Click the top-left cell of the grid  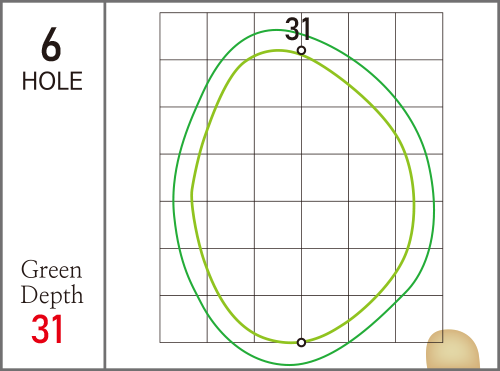click(184, 36)
